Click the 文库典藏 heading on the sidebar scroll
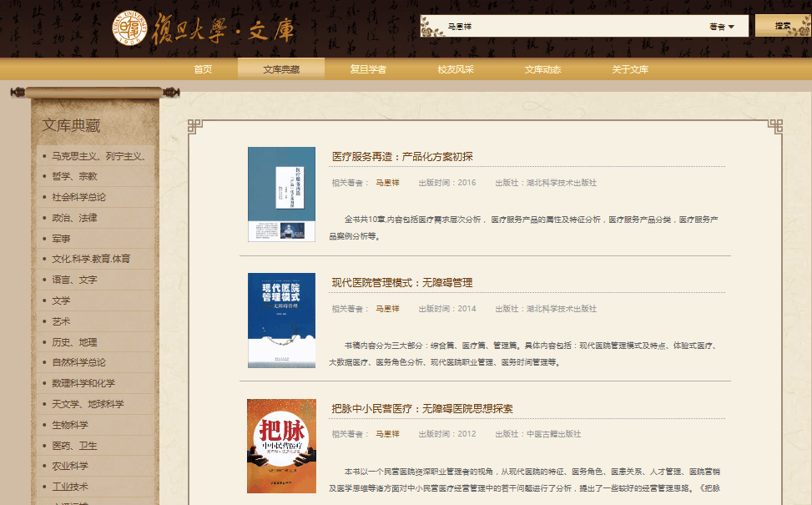Viewport: 812px width, 505px height. pos(71,125)
